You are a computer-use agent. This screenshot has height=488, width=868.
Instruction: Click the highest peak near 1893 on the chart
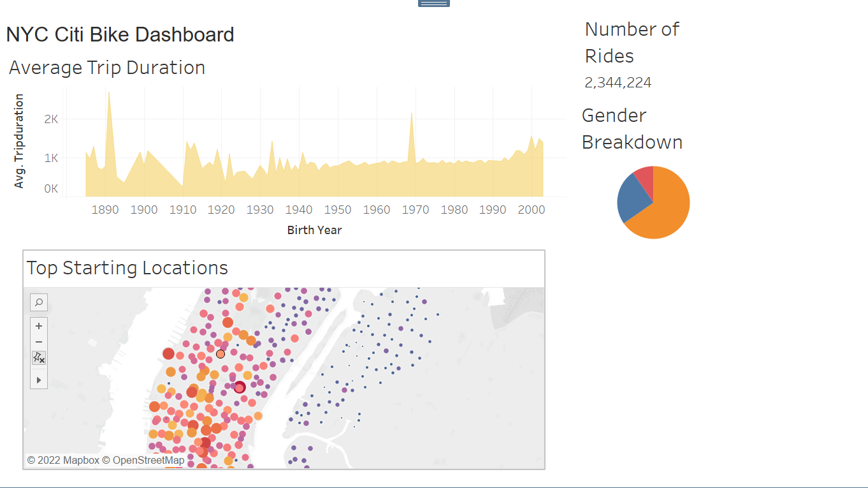(110, 96)
